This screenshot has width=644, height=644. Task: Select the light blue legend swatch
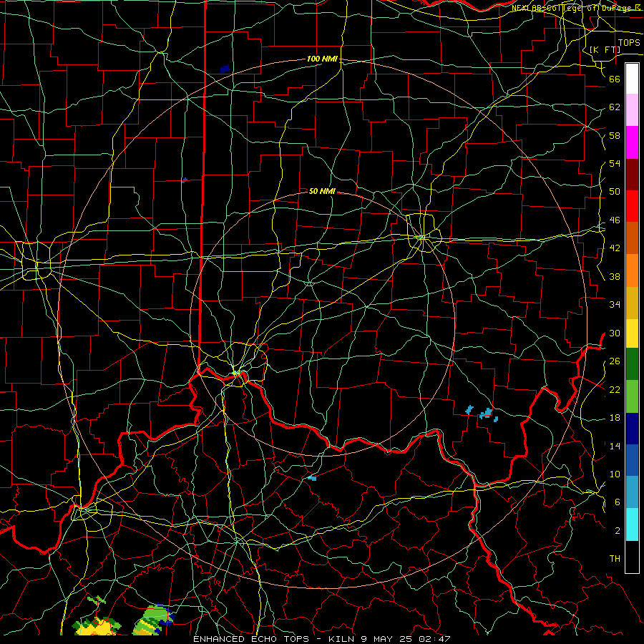(632, 492)
